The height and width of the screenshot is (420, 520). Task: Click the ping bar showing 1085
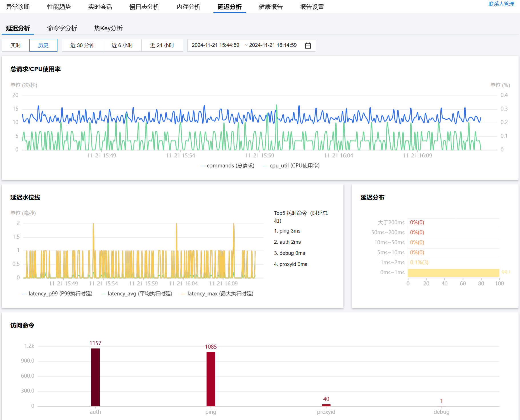(x=211, y=379)
